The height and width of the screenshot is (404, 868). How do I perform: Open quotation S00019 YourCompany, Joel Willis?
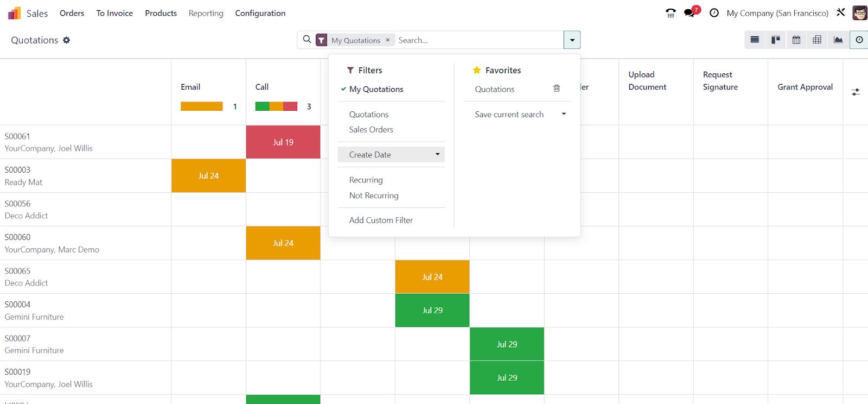click(x=86, y=378)
